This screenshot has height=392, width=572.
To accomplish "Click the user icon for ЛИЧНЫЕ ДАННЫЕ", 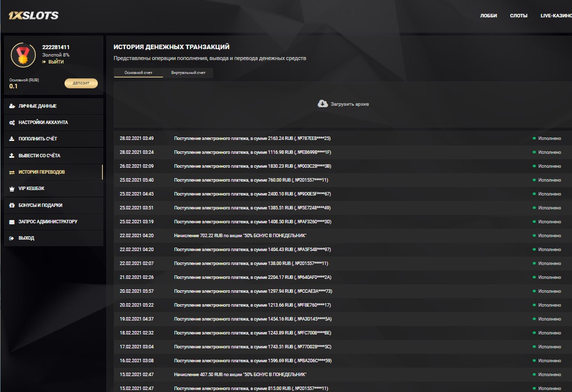I will click(12, 106).
